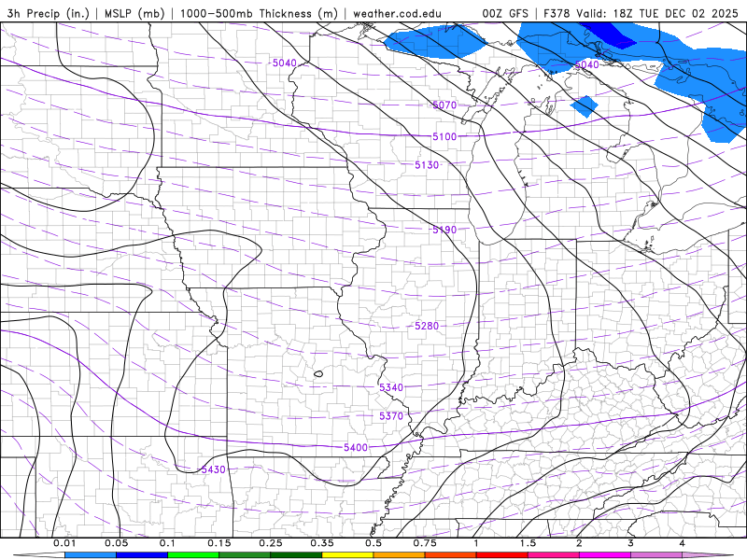Screen dimensions: 747x560
Task: Click the 5340 thickness contour label
Action: [x=391, y=387]
